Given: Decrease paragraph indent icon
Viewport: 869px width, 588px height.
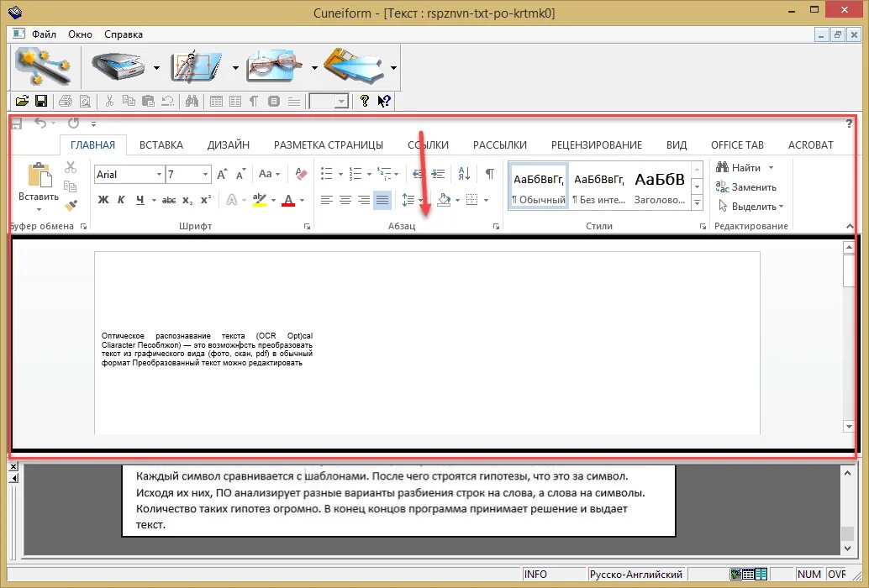Looking at the screenshot, I should click(x=419, y=174).
